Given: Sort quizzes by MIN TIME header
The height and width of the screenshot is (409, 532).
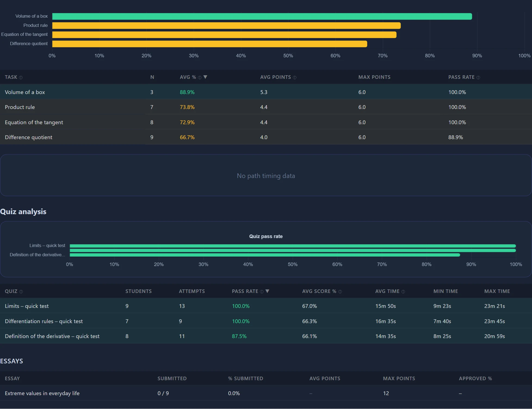Looking at the screenshot, I should (446, 291).
